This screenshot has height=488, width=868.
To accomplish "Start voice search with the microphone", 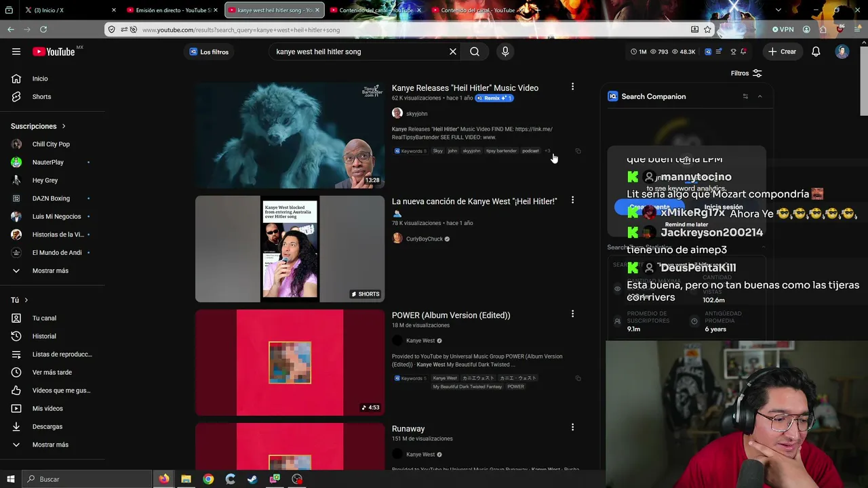I will pos(505,52).
